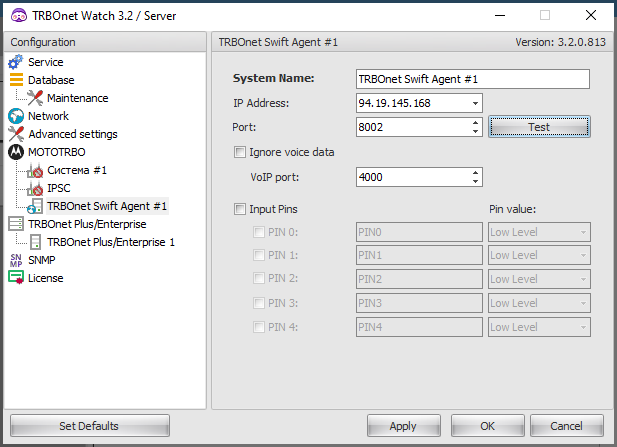The height and width of the screenshot is (447, 617).
Task: Click the MOTOTRBO Motorola logo icon
Action: [16, 152]
